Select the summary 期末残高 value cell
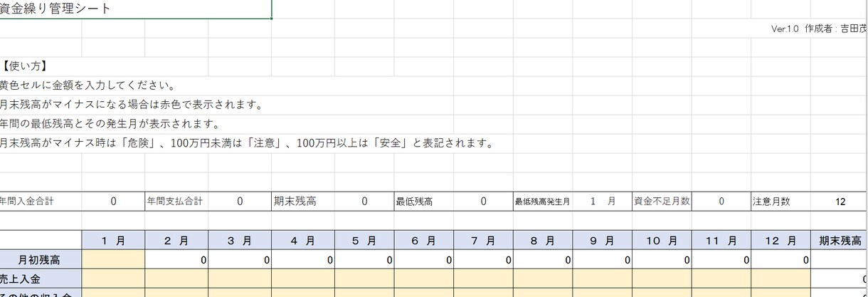The image size is (868, 297). [x=364, y=202]
